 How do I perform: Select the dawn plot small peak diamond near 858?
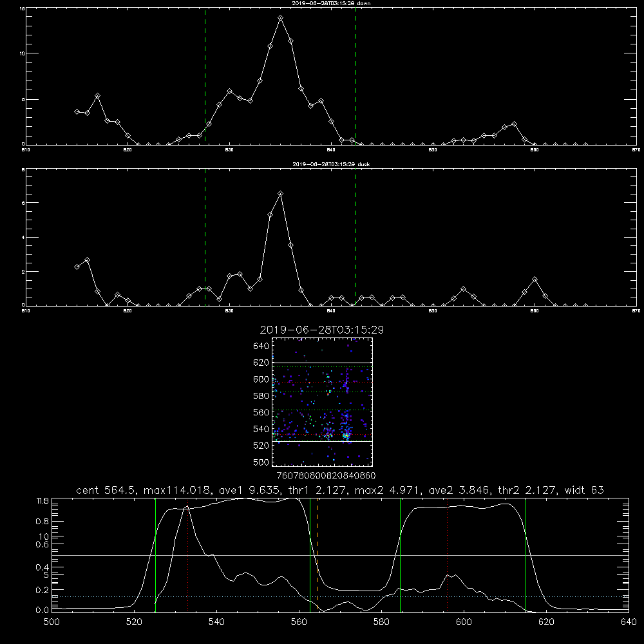pos(514,124)
